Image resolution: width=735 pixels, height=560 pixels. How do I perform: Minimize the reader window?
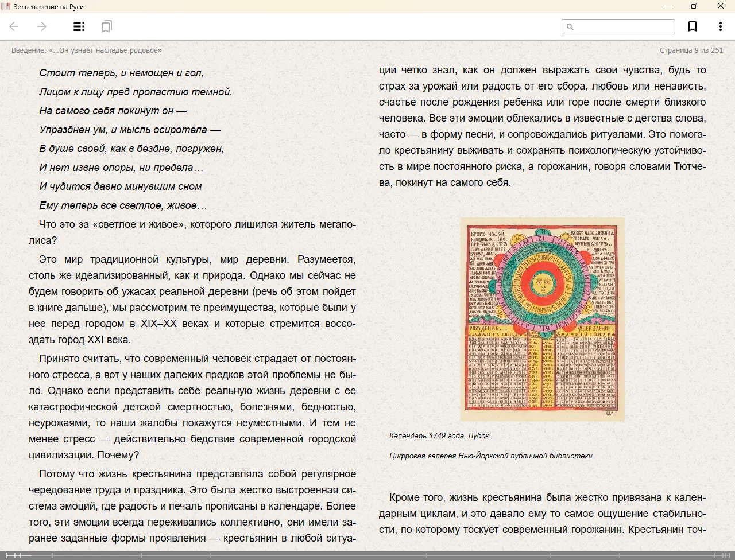point(668,6)
